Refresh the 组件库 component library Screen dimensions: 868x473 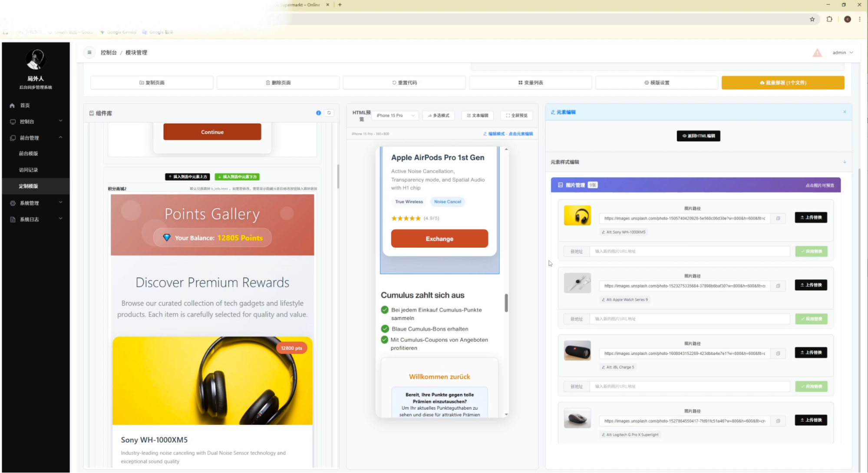[329, 113]
